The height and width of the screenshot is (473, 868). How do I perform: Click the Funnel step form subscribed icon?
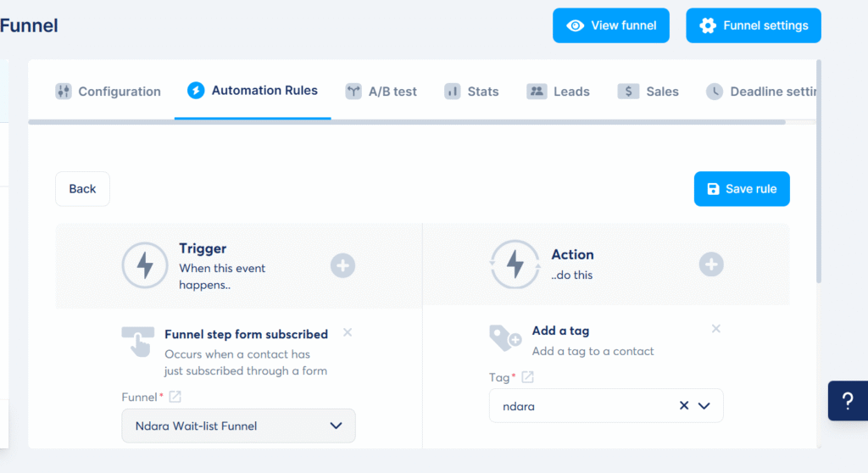(x=137, y=342)
